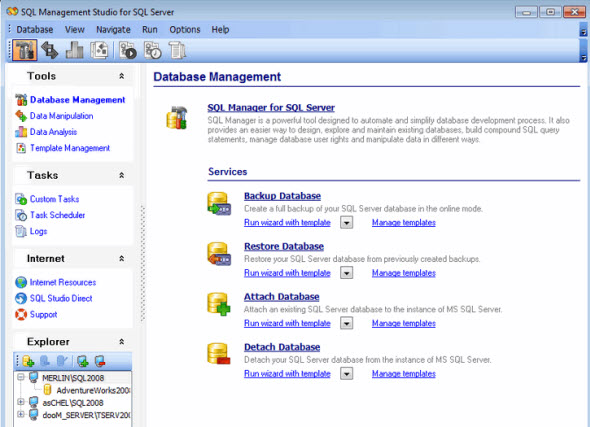Open the Run menu
Viewport: 590px width, 427px height.
pos(150,30)
